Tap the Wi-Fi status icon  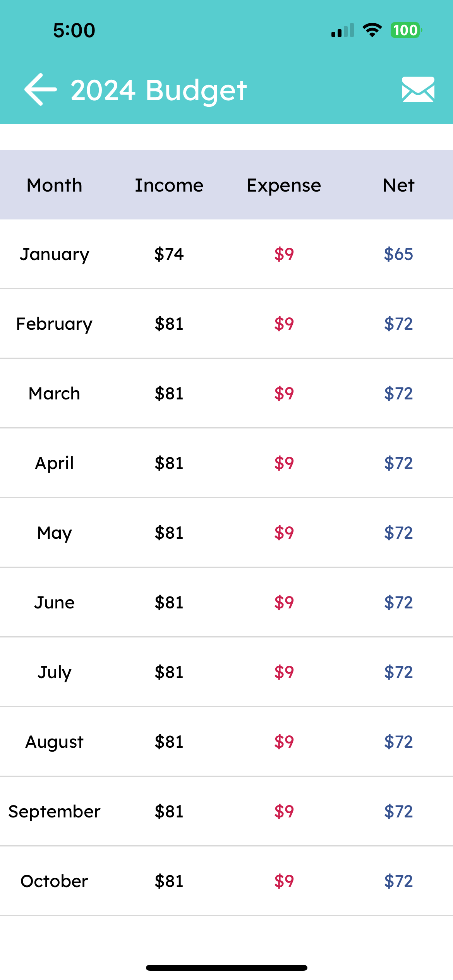(372, 30)
